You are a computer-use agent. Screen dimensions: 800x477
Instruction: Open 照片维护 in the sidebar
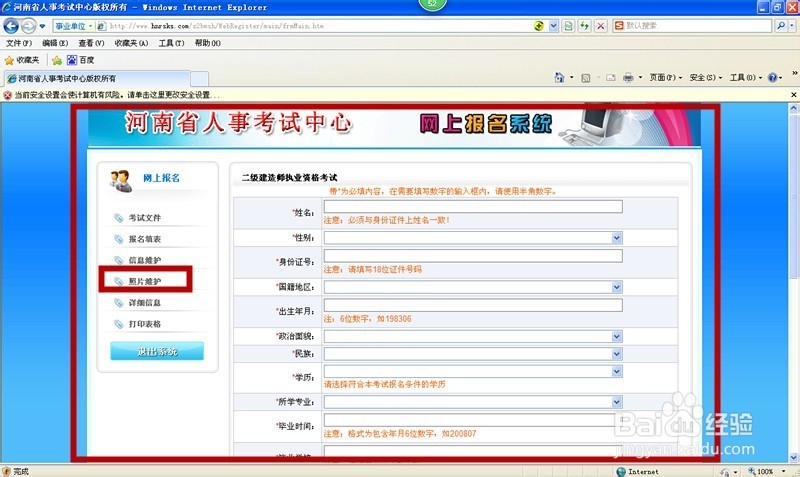tap(144, 282)
